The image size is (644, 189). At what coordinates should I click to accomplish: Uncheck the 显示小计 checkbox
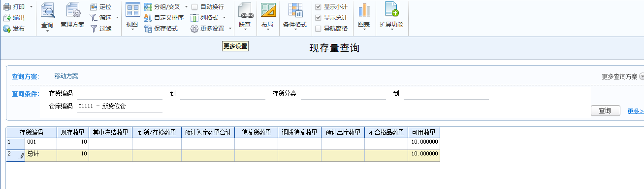coord(318,7)
